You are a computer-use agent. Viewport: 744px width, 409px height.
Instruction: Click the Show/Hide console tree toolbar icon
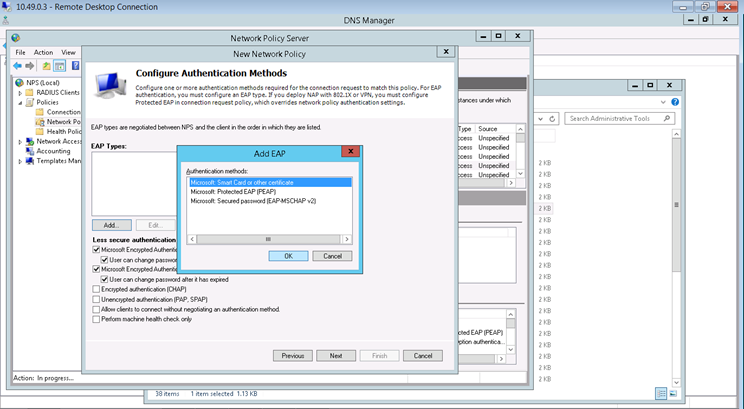(x=59, y=66)
